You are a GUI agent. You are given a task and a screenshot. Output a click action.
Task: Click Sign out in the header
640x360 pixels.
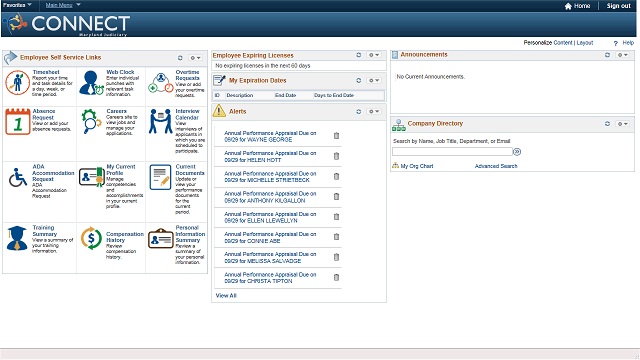coord(618,6)
